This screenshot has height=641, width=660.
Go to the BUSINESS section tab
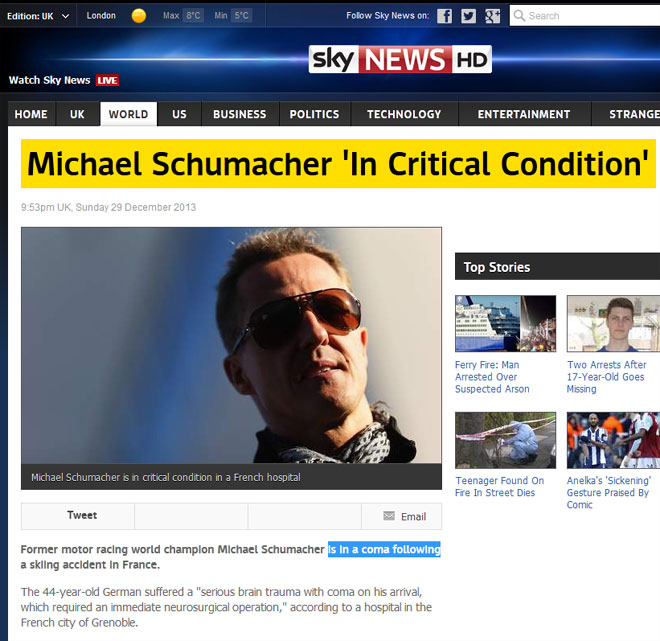tap(240, 114)
